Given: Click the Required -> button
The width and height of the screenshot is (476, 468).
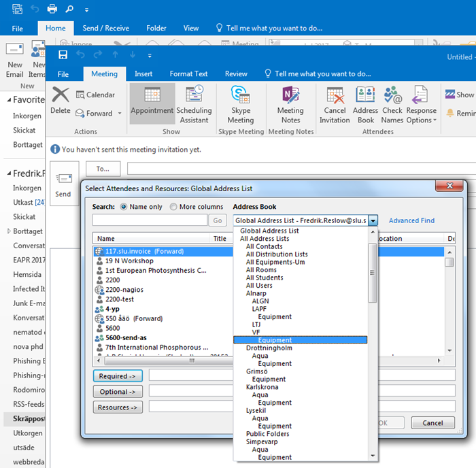Looking at the screenshot, I should tap(118, 376).
